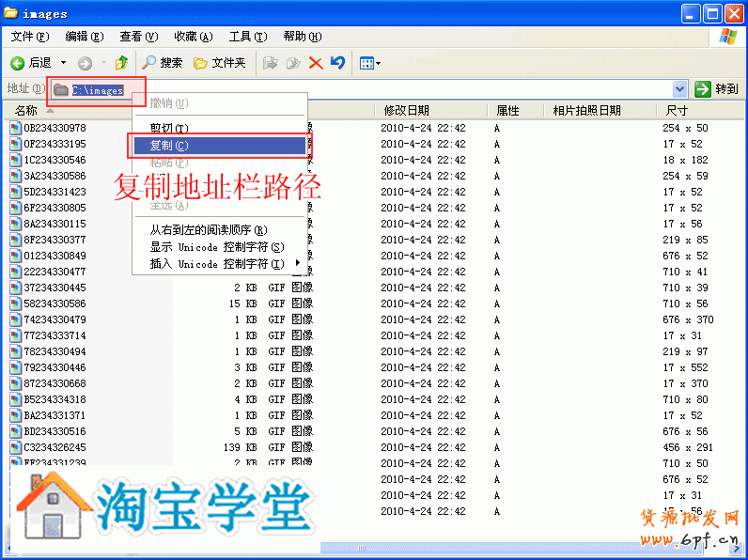Open the Tools (工具) menu
This screenshot has width=748, height=560.
[x=247, y=37]
